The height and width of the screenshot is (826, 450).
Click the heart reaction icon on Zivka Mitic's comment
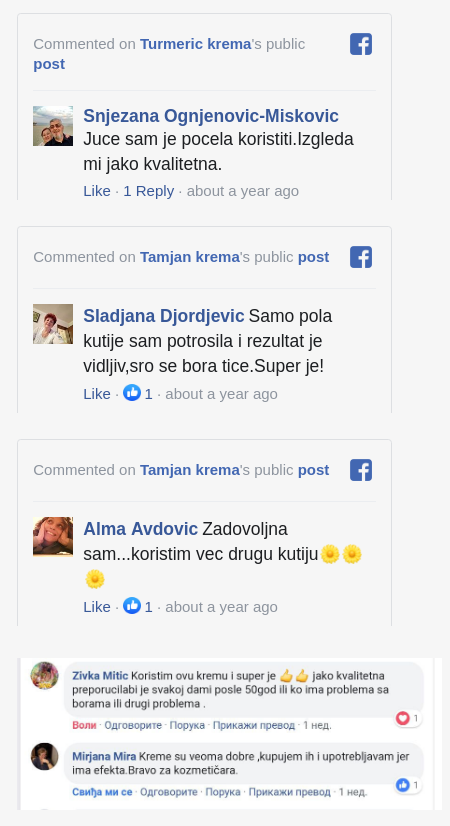tap(403, 718)
